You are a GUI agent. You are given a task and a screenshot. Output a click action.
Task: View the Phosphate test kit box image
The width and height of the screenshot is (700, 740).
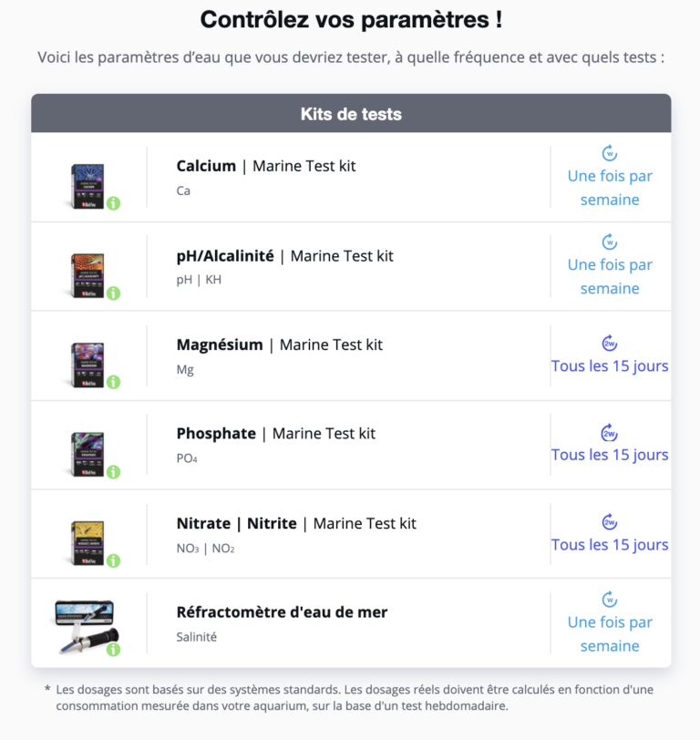pos(87,453)
